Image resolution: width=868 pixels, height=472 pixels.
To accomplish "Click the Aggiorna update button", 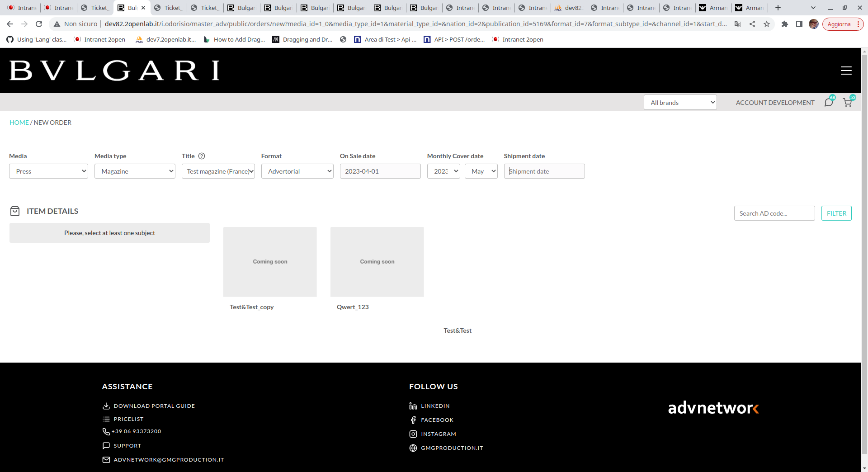I will [x=843, y=24].
